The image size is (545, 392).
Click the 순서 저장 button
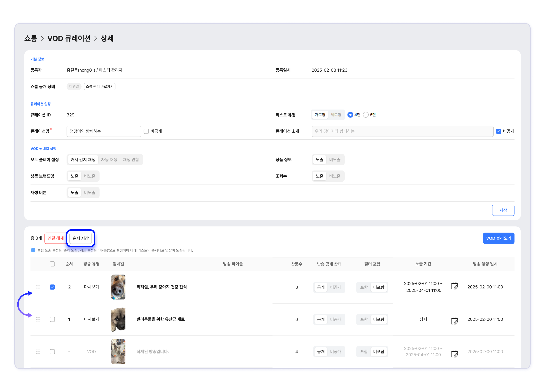(x=80, y=238)
